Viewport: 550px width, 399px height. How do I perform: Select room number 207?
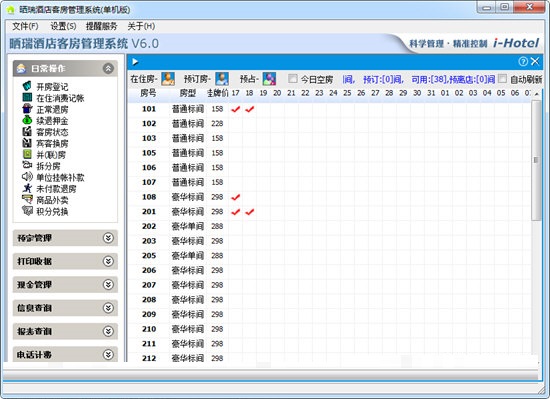pyautogui.click(x=149, y=285)
